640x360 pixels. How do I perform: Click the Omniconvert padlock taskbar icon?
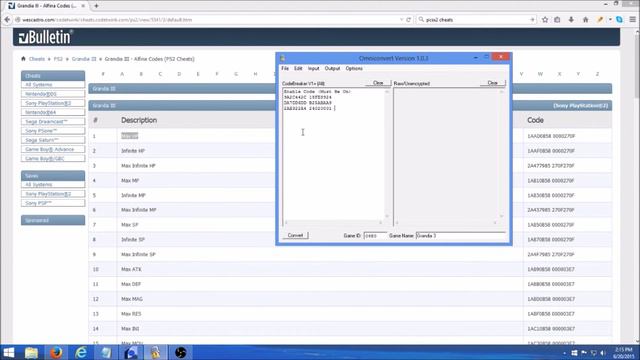click(x=156, y=352)
